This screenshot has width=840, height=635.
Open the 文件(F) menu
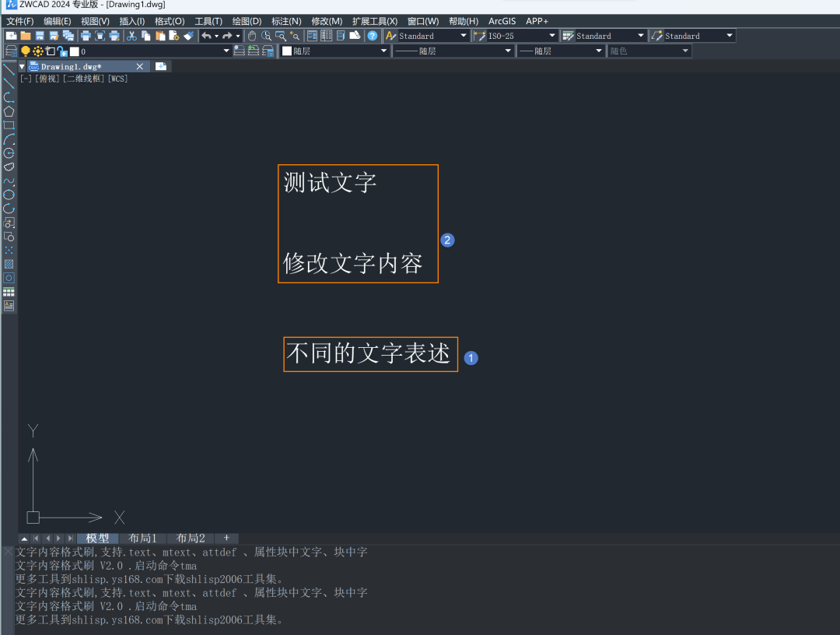(19, 22)
